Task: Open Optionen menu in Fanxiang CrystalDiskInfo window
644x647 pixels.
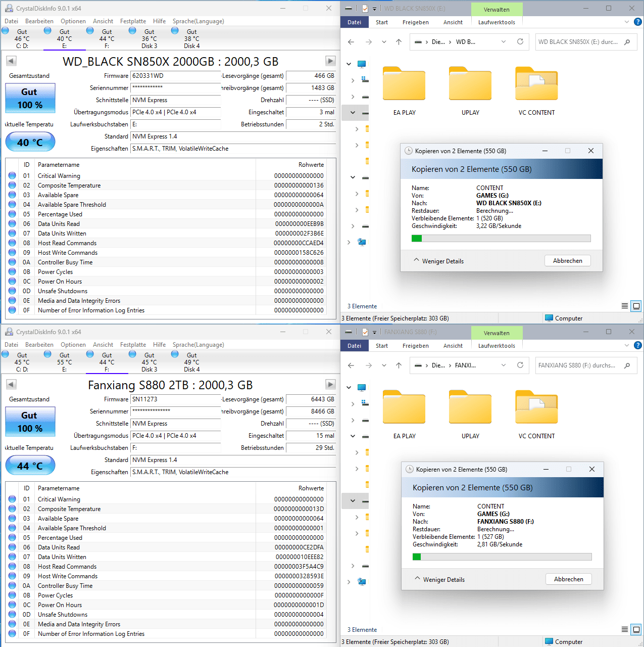Action: [73, 345]
